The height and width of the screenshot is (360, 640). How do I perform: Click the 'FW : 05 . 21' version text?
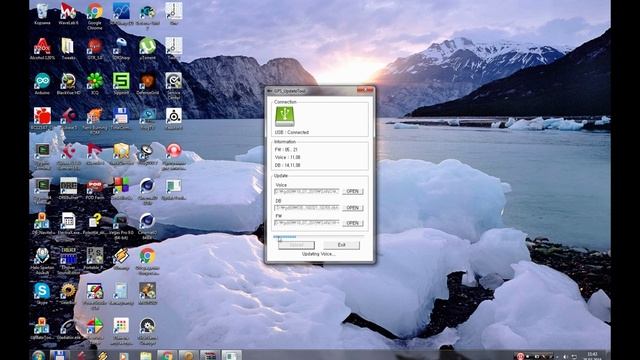pos(286,150)
